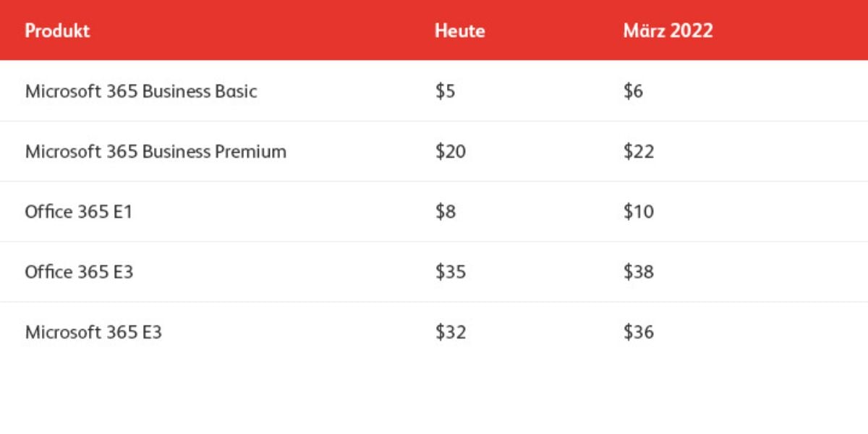Click the $36 price for Microsoft 365 E3
This screenshot has height=434, width=868.
638,332
